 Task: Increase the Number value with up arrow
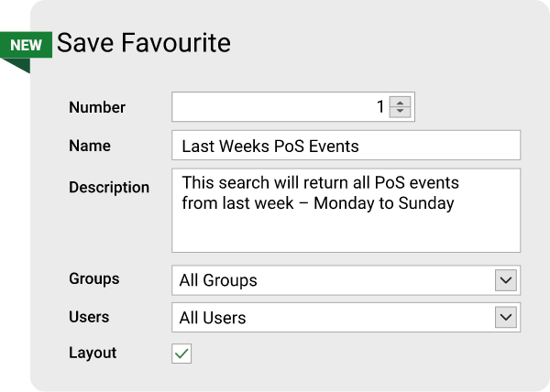(400, 102)
